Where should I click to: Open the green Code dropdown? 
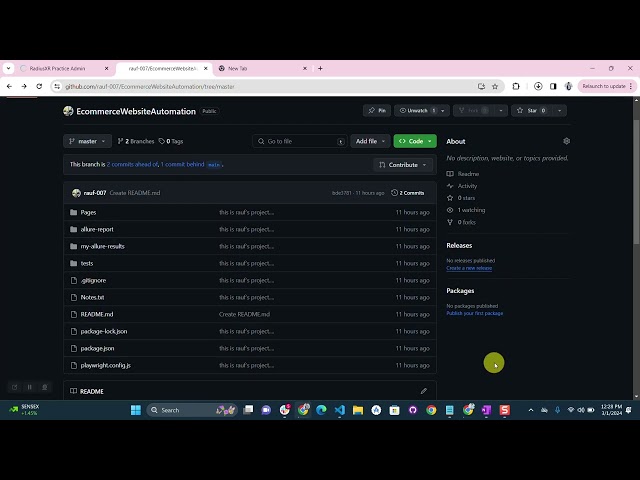pos(415,141)
